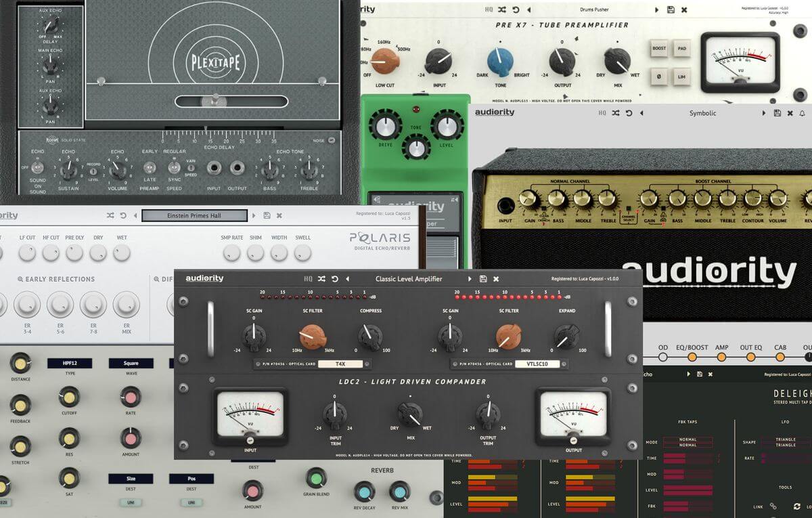Image resolution: width=812 pixels, height=518 pixels.
Task: Click next preset arrow after Classic Level Amplifier
Action: 470,279
